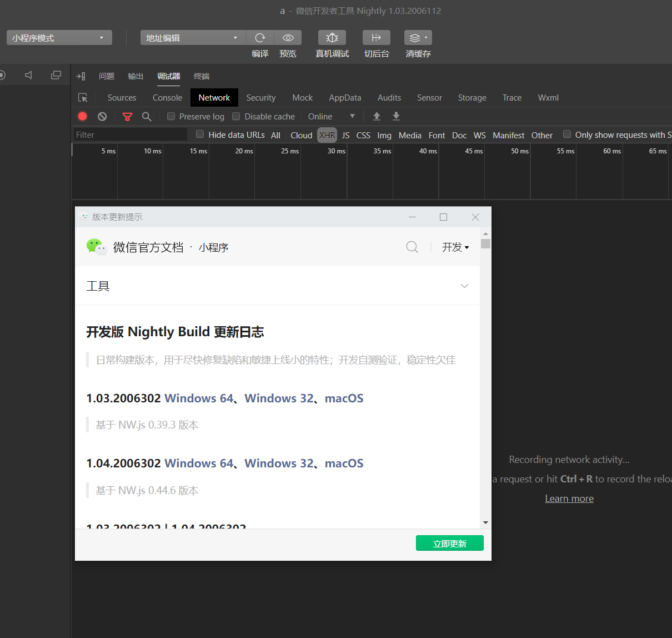Click the import HAR upload icon
The image size is (672, 638).
pos(377,116)
